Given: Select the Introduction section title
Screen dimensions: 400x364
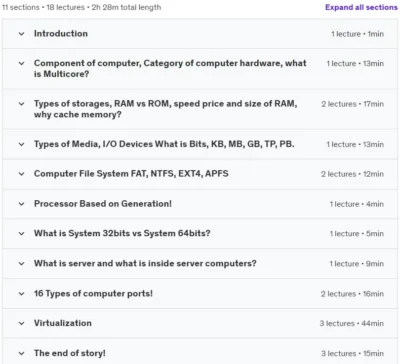Looking at the screenshot, I should (61, 34).
